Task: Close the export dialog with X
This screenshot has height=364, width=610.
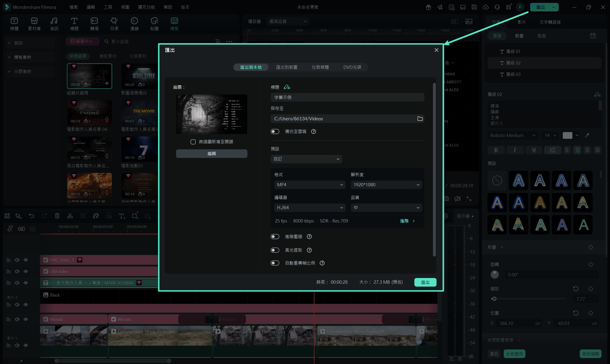Action: point(436,50)
